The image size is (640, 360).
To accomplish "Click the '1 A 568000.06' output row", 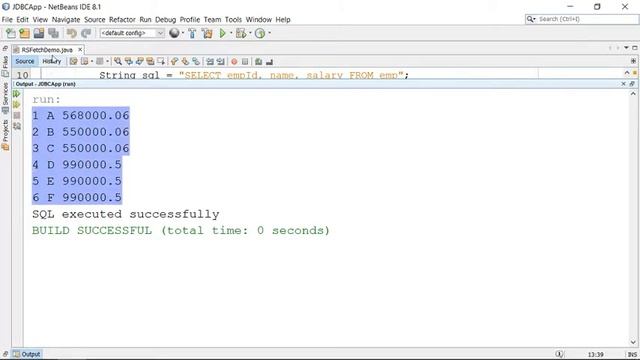I will (x=81, y=116).
